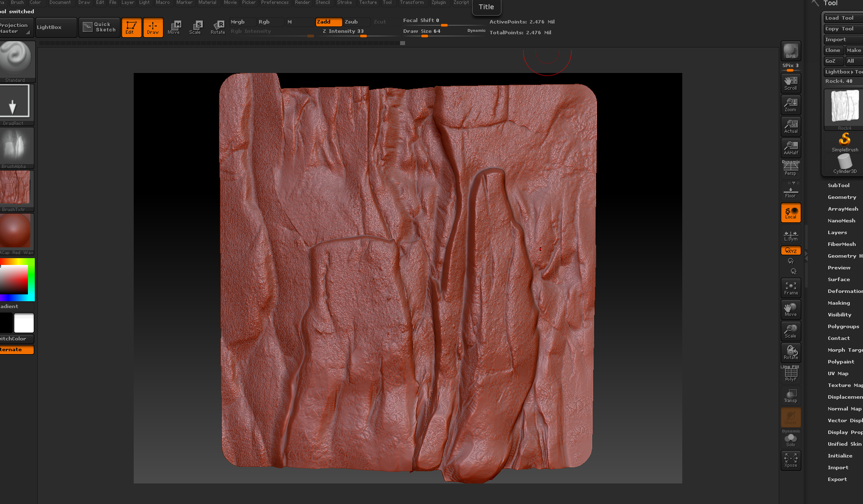Expand the Geometry palette section

(x=842, y=197)
